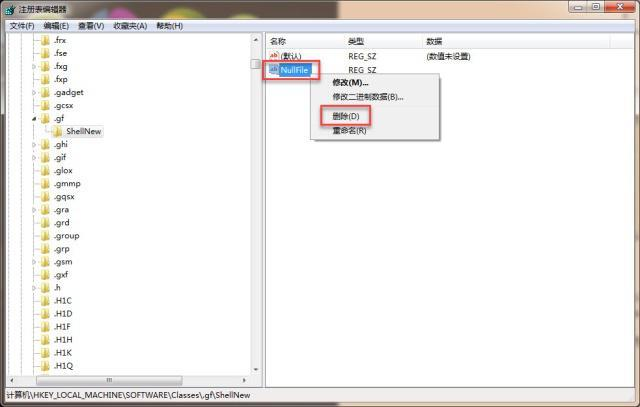Expand the .gsm key arrow
This screenshot has width=640, height=407.
pos(34,262)
